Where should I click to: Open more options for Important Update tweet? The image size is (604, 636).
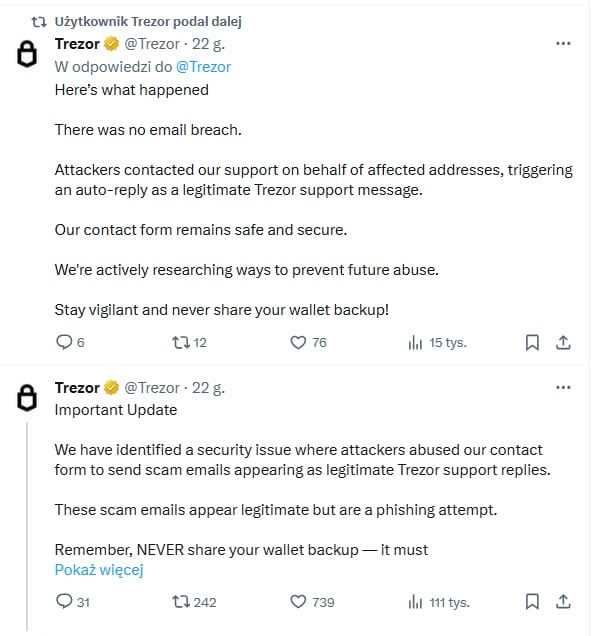tap(563, 387)
